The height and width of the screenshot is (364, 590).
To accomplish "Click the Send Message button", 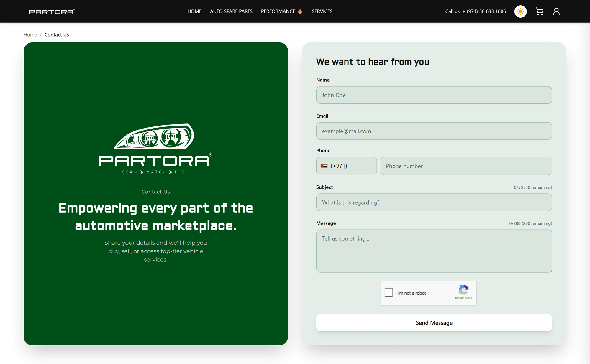I will point(434,323).
